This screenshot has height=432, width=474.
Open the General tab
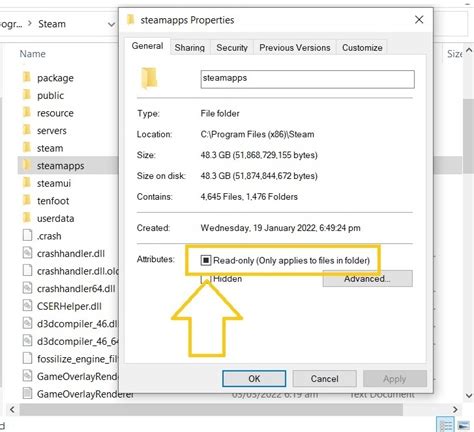tap(147, 46)
